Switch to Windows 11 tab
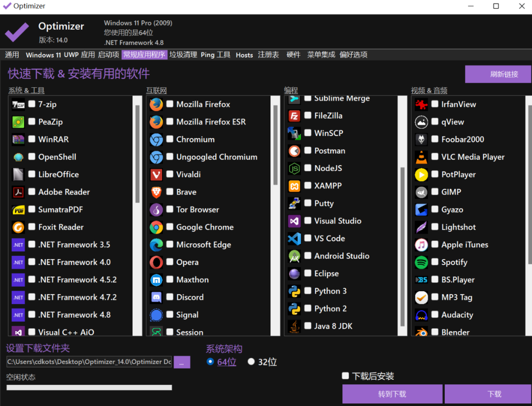The height and width of the screenshot is (406, 532). [x=43, y=55]
